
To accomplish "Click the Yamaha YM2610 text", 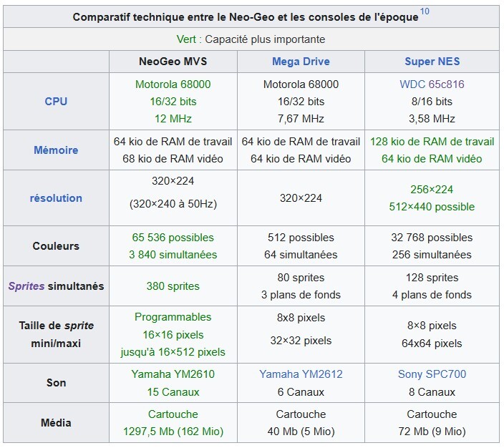I will 173,374.
